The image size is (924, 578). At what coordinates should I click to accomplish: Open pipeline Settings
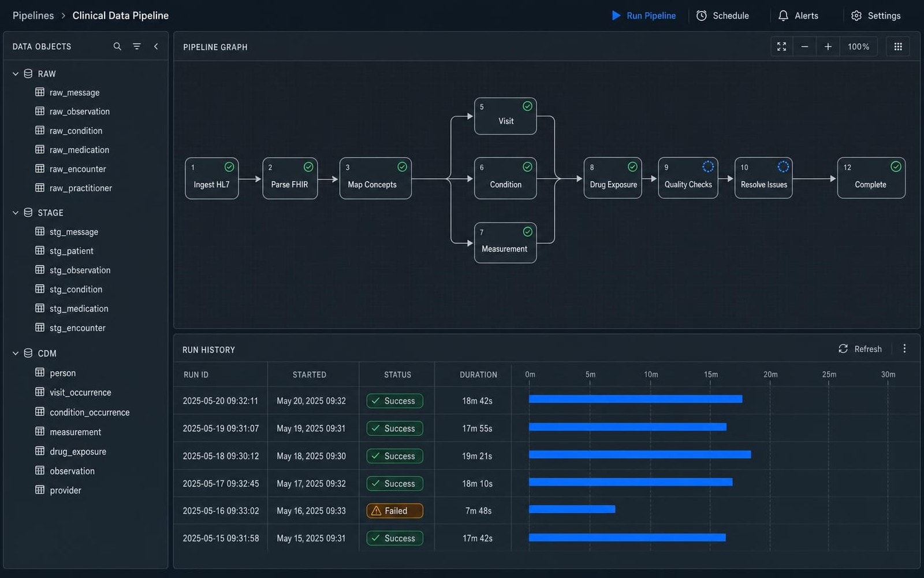coord(876,16)
